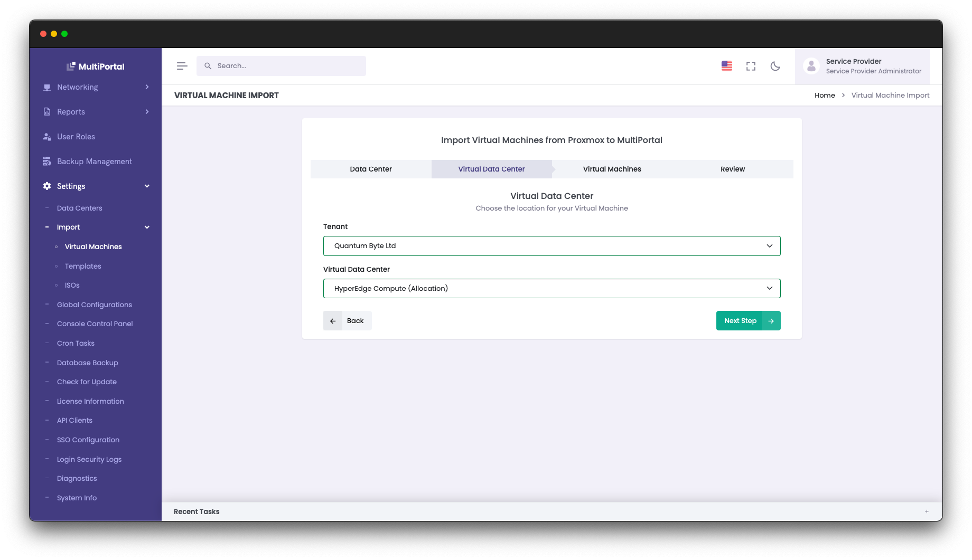Screen dimensions: 972x560
Task: Navigate to Home via the breadcrumb
Action: [825, 95]
